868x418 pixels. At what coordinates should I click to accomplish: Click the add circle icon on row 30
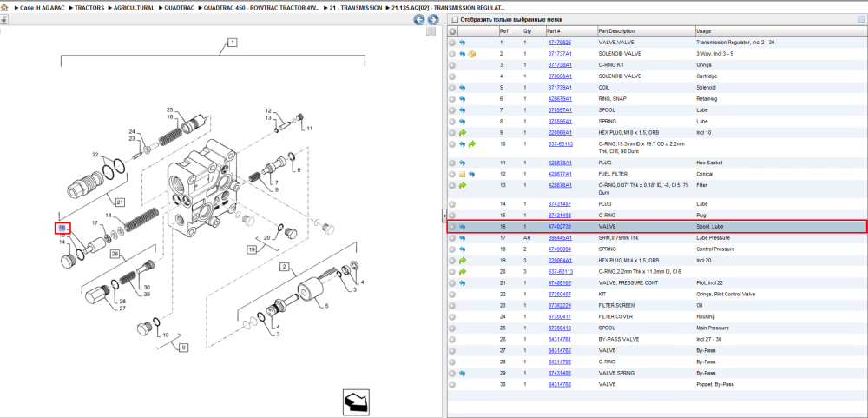(x=452, y=384)
